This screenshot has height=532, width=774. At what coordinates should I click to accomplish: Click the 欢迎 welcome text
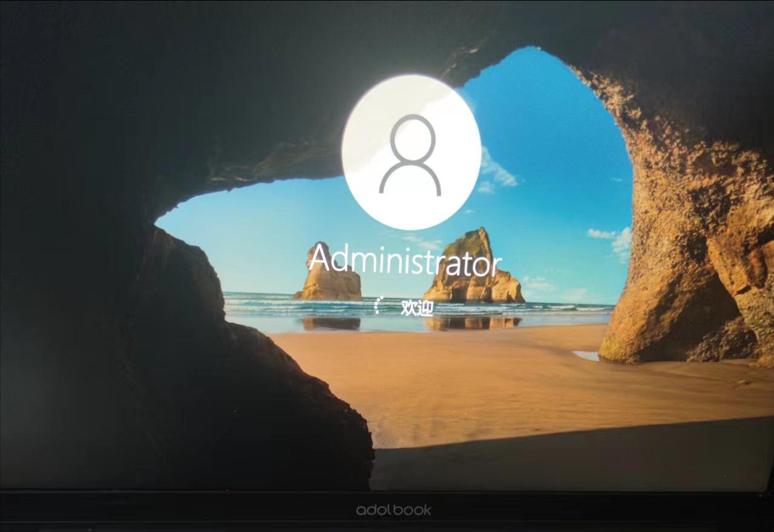418,307
